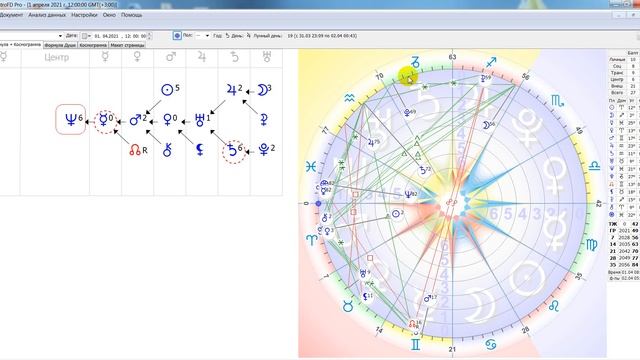Click Jupiter 75 inside the chart
Image resolution: width=640 pixels, height=360 pixels.
373,143
